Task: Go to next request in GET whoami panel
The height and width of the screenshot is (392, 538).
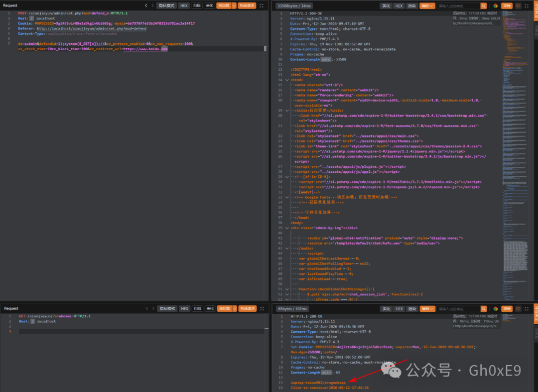Action: pos(153,309)
